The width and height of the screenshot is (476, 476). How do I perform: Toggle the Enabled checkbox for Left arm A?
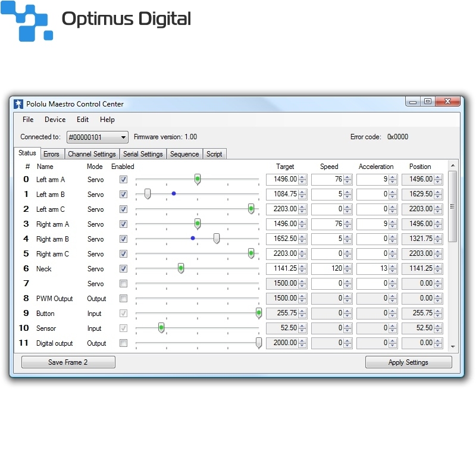[x=123, y=180]
